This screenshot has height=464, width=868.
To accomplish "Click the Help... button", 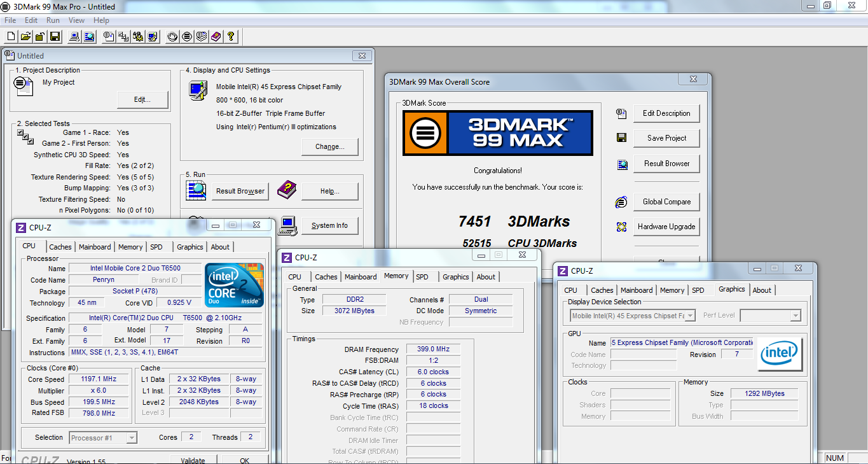I will point(330,192).
